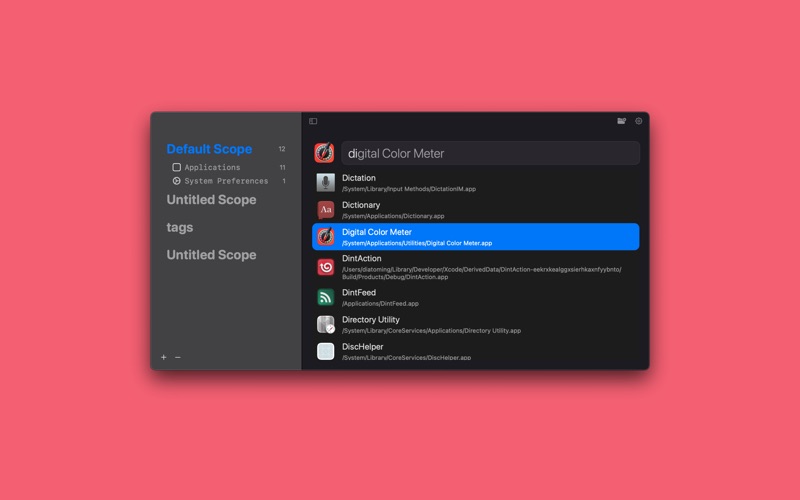Click the Dictionary.app path text
The width and height of the screenshot is (800, 500).
tap(393, 216)
